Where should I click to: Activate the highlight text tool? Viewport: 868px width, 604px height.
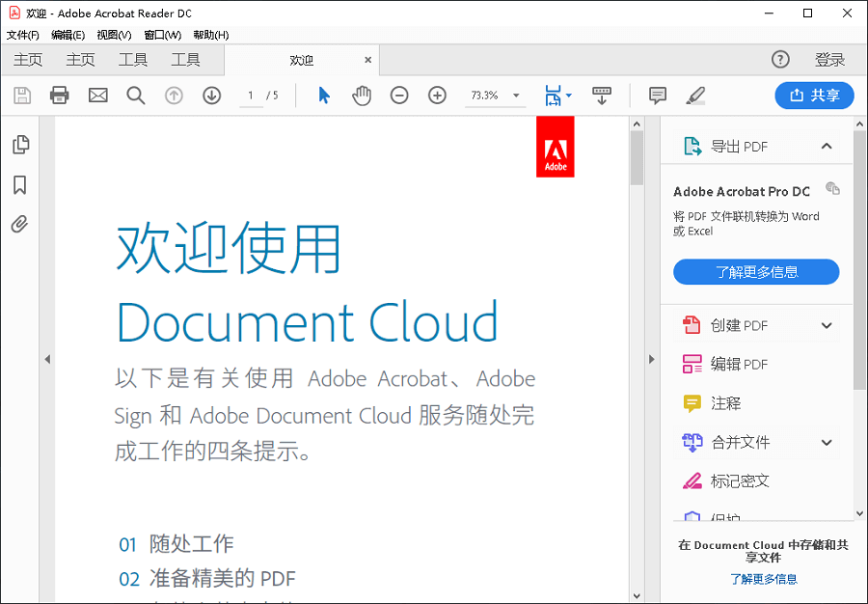click(695, 96)
